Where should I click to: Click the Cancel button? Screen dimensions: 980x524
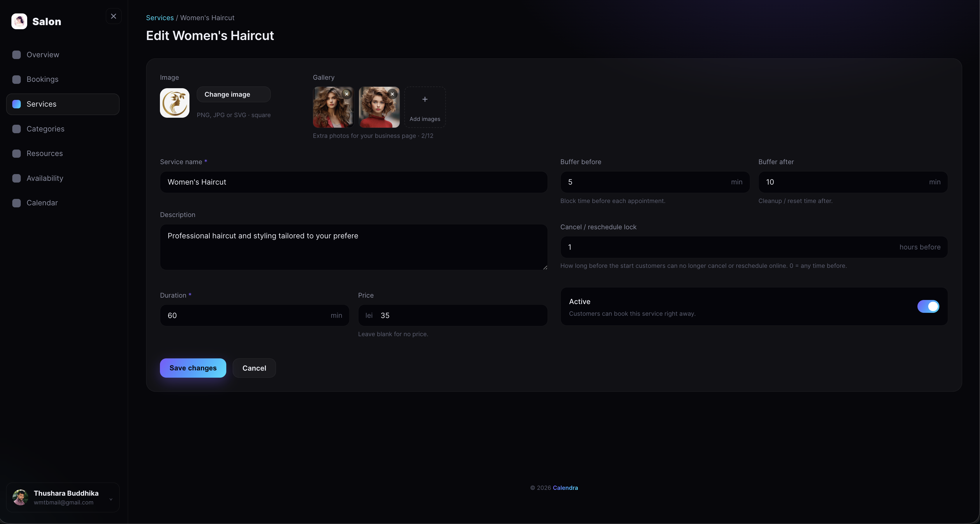click(254, 368)
